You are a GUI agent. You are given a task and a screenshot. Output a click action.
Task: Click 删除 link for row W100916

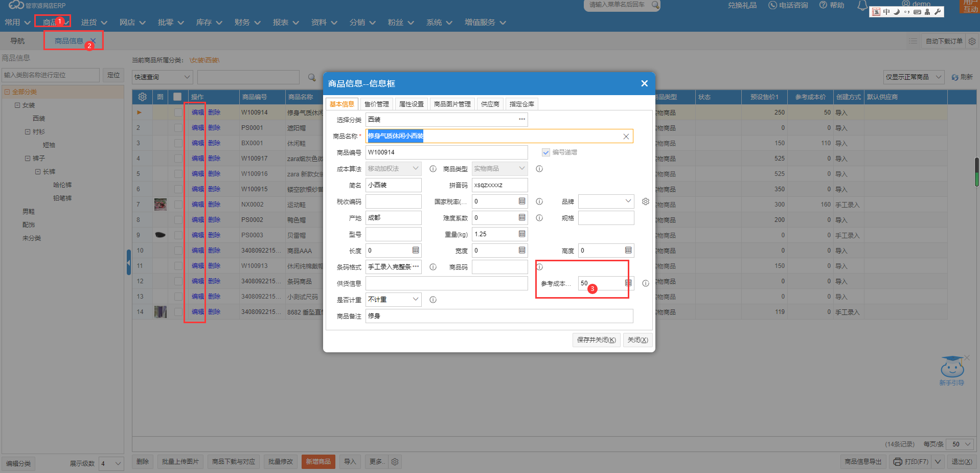[x=214, y=174]
